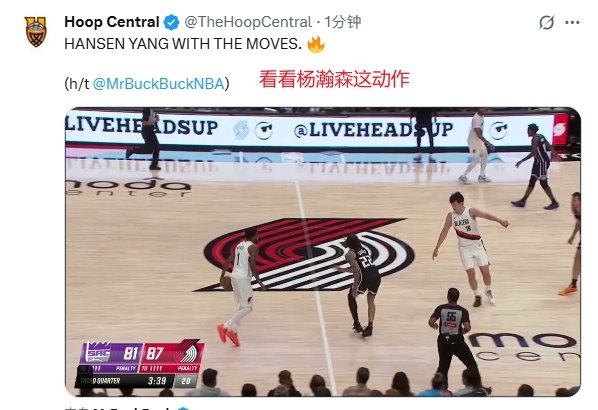Click the blue verified badge

click(171, 23)
